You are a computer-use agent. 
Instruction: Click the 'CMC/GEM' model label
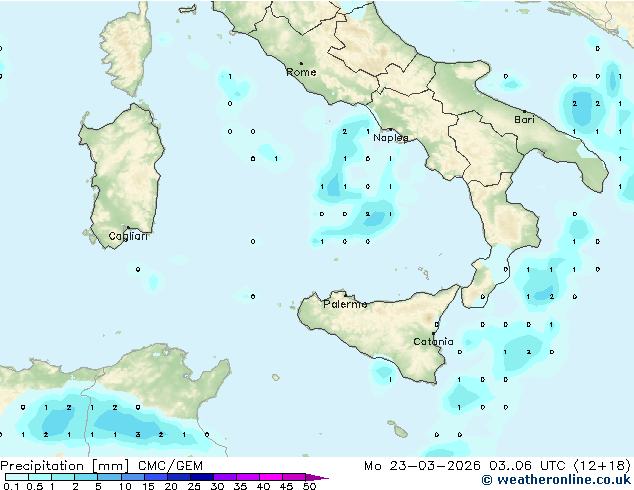point(170,466)
